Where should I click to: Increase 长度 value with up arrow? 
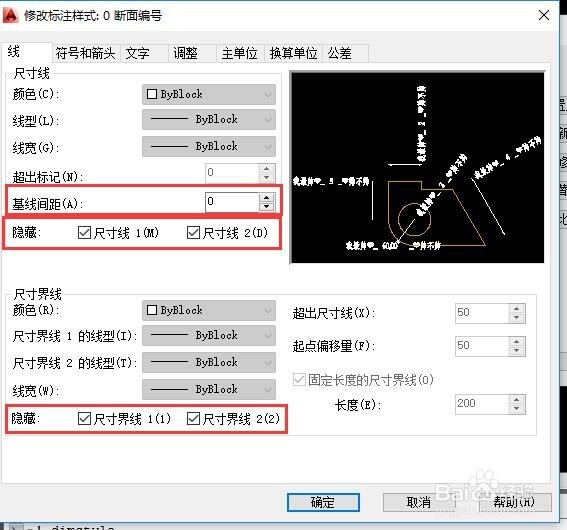pos(517,399)
